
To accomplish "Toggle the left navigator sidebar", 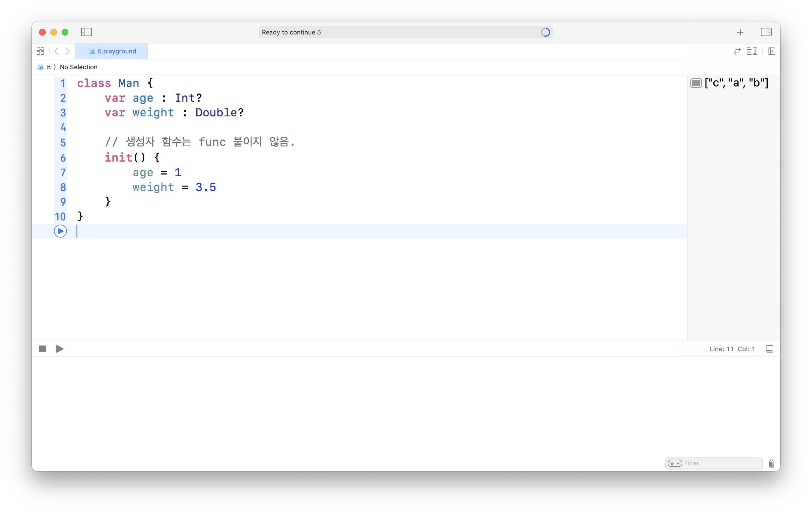I will click(86, 32).
